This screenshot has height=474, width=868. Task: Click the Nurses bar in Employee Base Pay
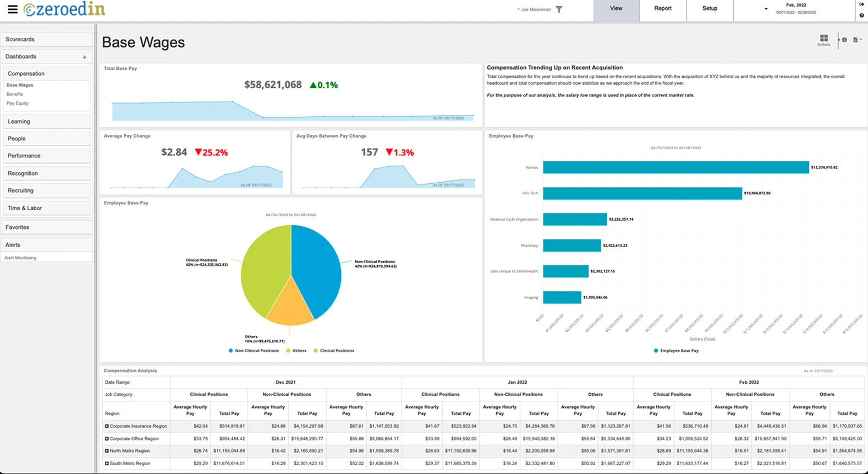(675, 167)
